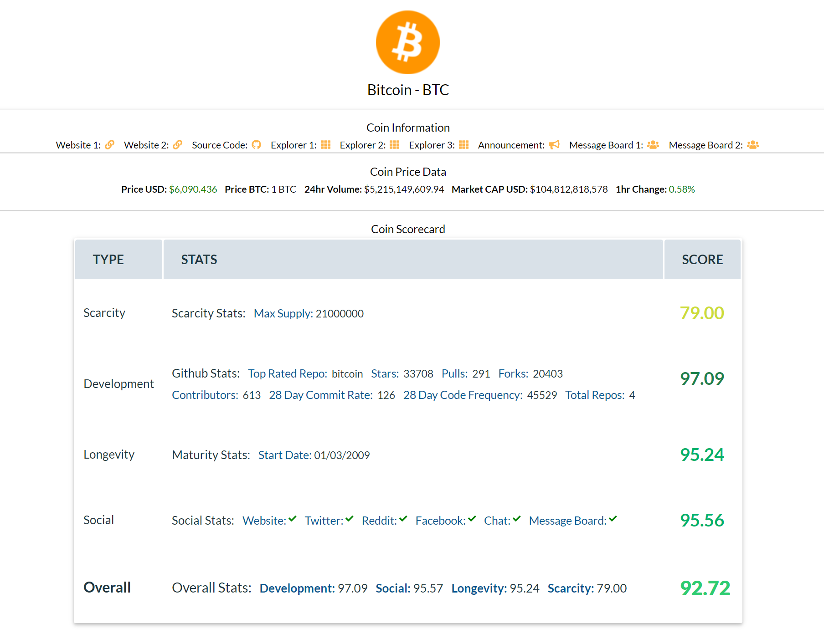Click the Chat label in Social Stats
The image size is (824, 644).
[x=497, y=521]
